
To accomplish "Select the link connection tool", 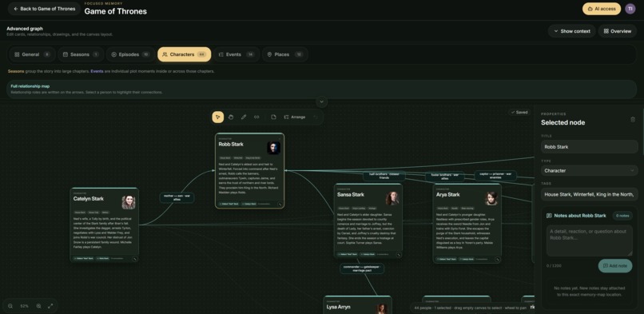I will click(x=256, y=117).
